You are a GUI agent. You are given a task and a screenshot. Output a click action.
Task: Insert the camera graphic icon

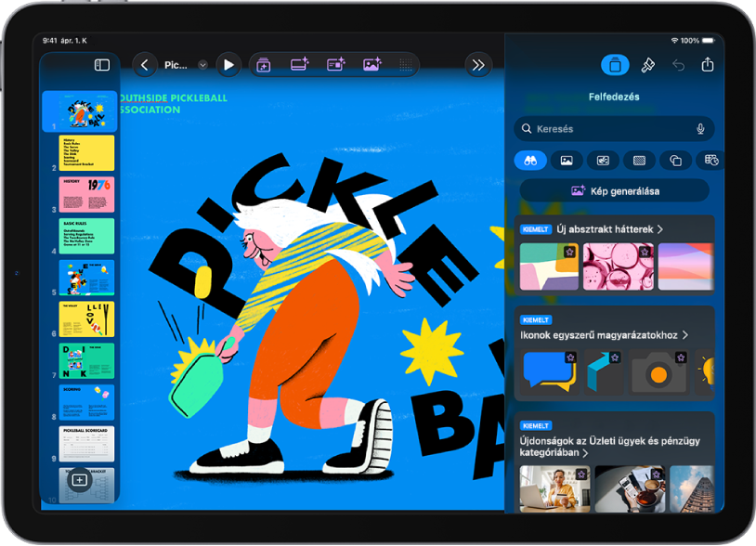coord(658,372)
